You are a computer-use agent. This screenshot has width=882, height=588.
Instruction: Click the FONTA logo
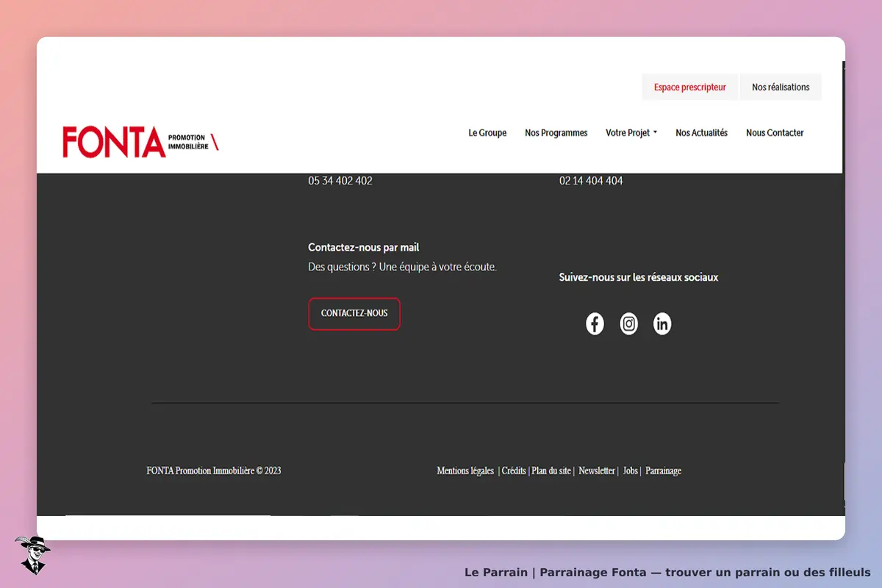(x=140, y=142)
